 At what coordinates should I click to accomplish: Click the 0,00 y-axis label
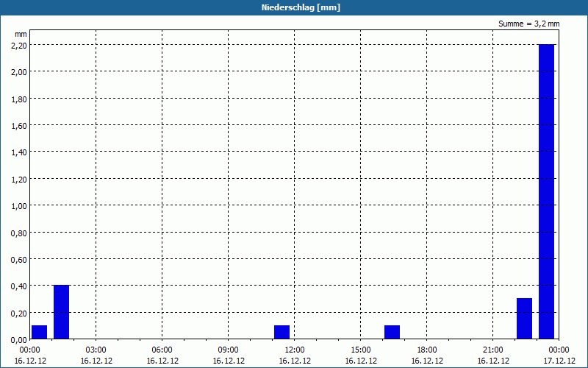[19, 340]
